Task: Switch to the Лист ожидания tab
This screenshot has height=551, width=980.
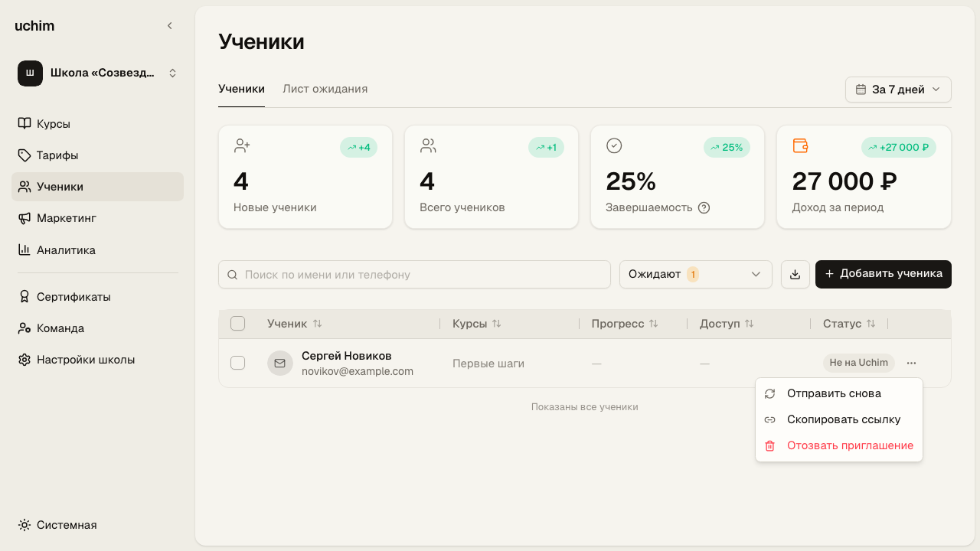Action: click(325, 89)
